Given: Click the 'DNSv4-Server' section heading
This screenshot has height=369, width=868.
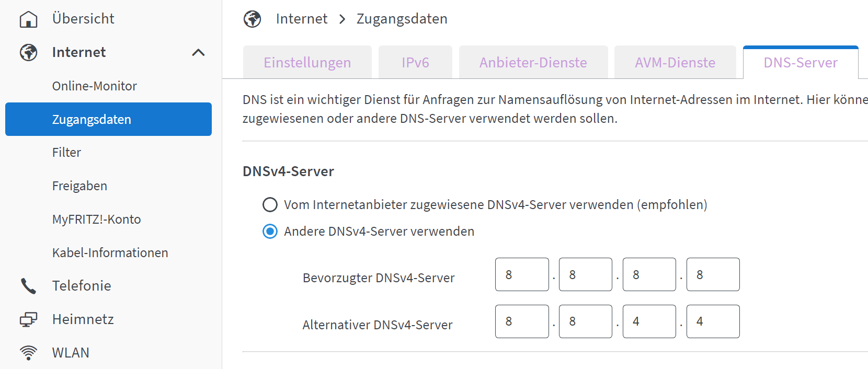Looking at the screenshot, I should click(288, 171).
